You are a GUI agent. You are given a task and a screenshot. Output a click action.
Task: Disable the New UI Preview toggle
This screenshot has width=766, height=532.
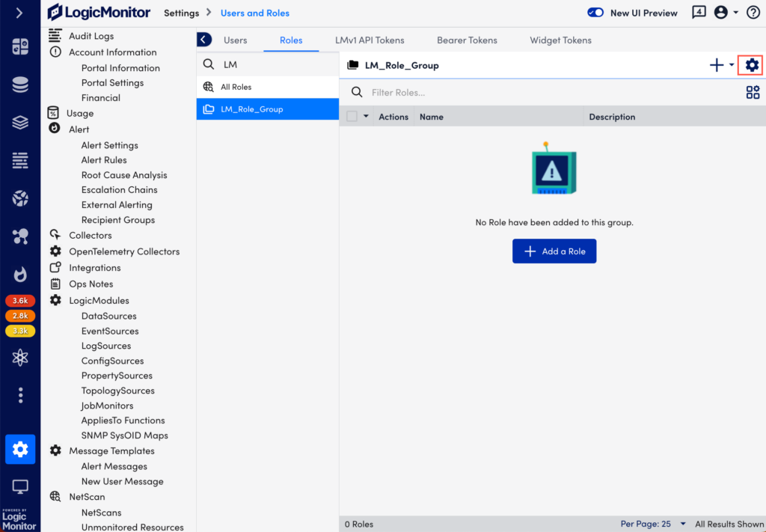tap(595, 12)
